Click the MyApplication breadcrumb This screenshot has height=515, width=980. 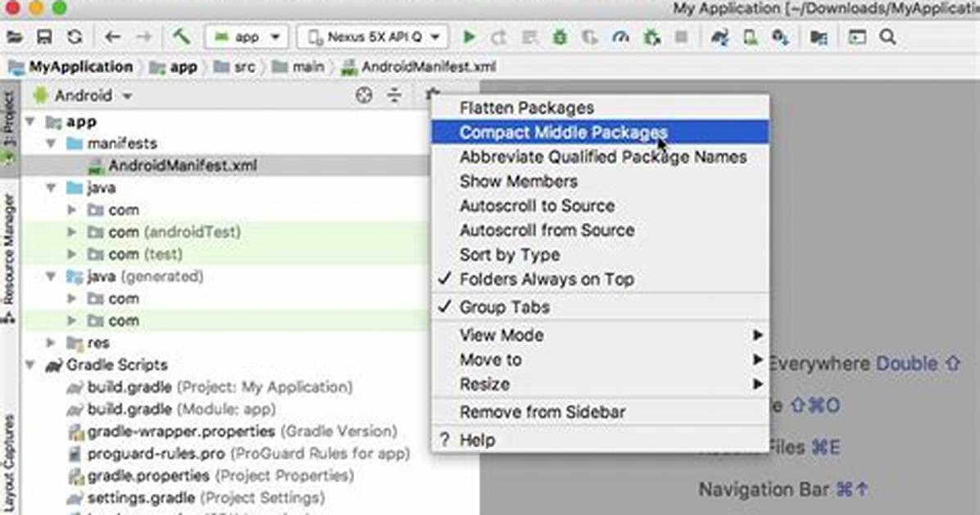(71, 67)
